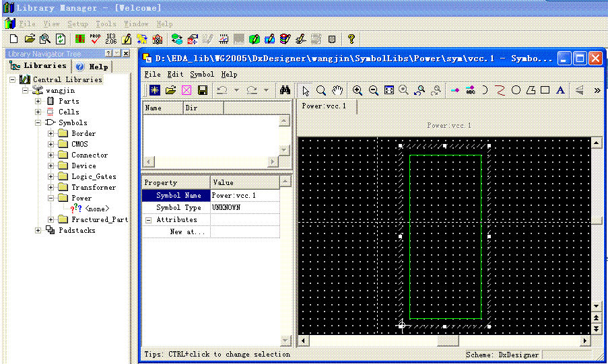Collapse the Power symbols folder
This screenshot has width=608, height=364.
click(51, 198)
